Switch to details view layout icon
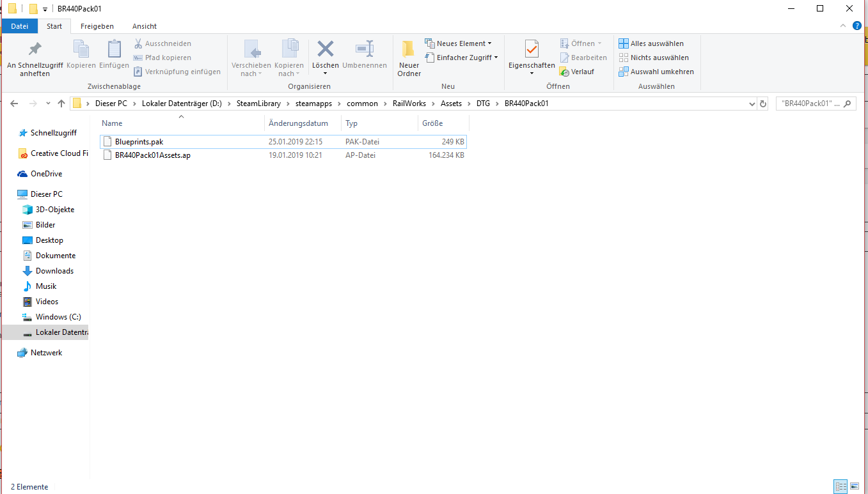The image size is (868, 494). pos(840,486)
